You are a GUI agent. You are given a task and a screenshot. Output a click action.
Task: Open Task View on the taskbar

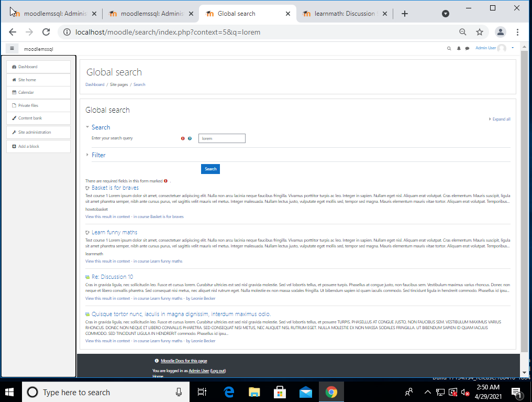point(202,392)
